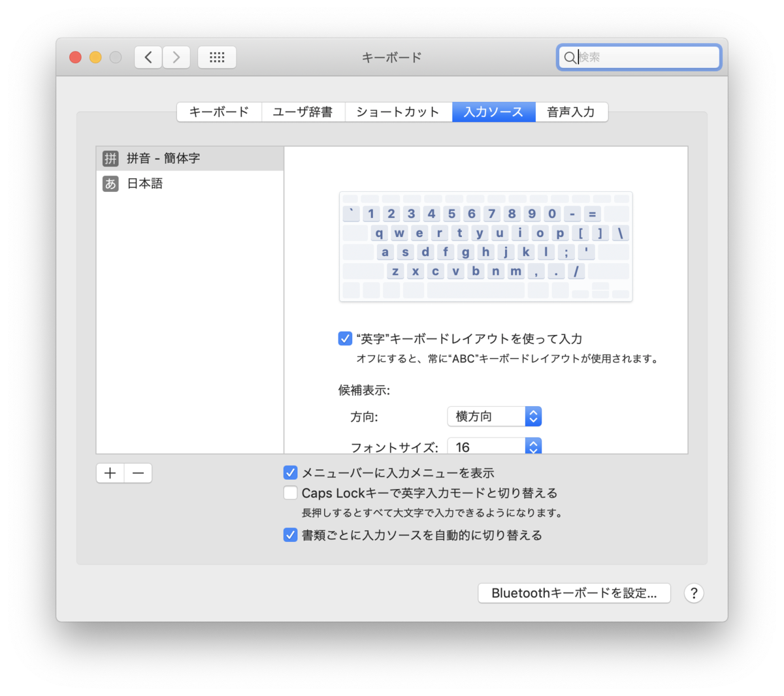Switch to the 音声入力 tab
Viewport: 784px width, 696px height.
coord(572,112)
